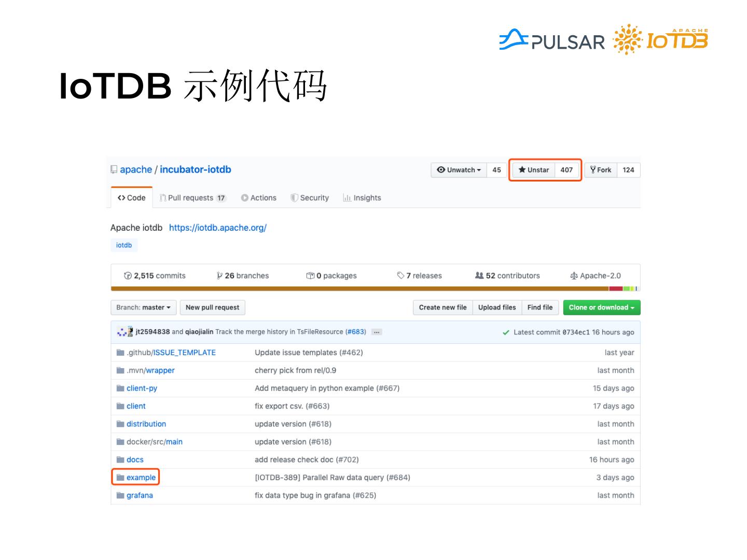
Task: Click the folder icon in the client row
Action: [120, 406]
